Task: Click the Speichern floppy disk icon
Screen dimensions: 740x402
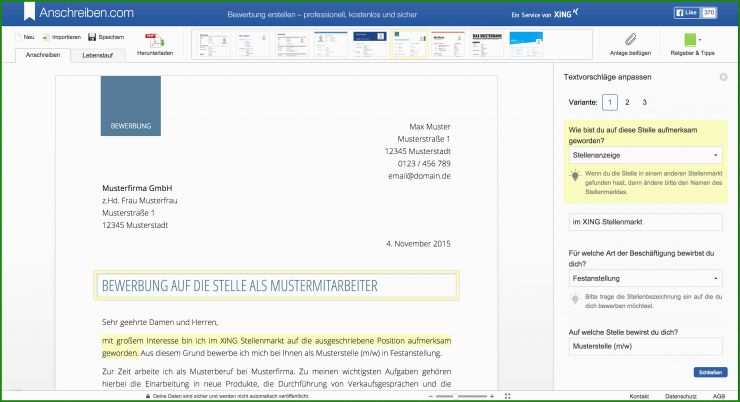Action: [x=92, y=37]
